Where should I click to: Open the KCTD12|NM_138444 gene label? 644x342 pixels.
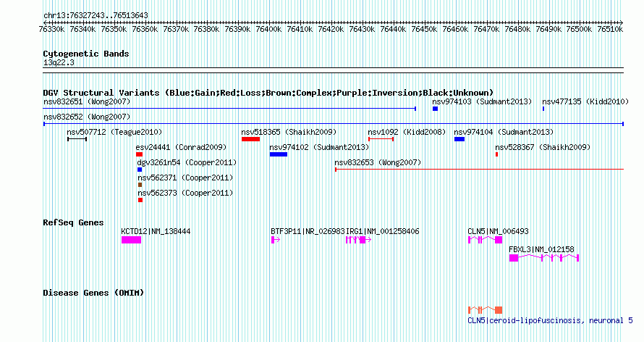156,231
